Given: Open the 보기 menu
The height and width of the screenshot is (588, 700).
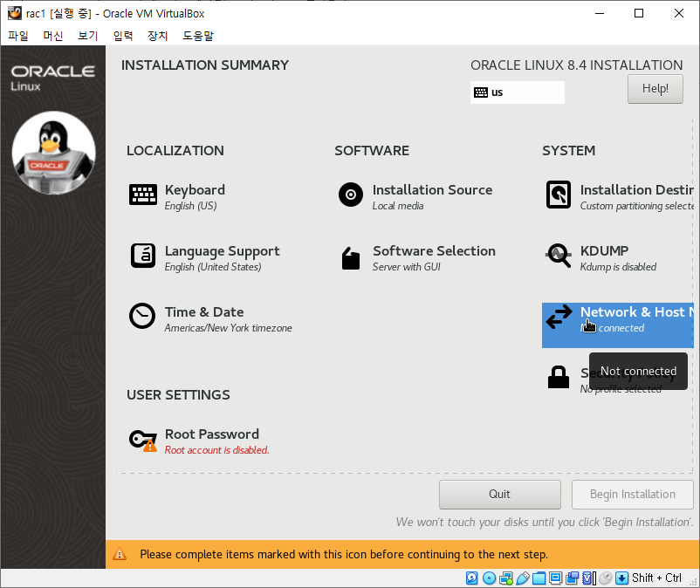Looking at the screenshot, I should coord(87,36).
